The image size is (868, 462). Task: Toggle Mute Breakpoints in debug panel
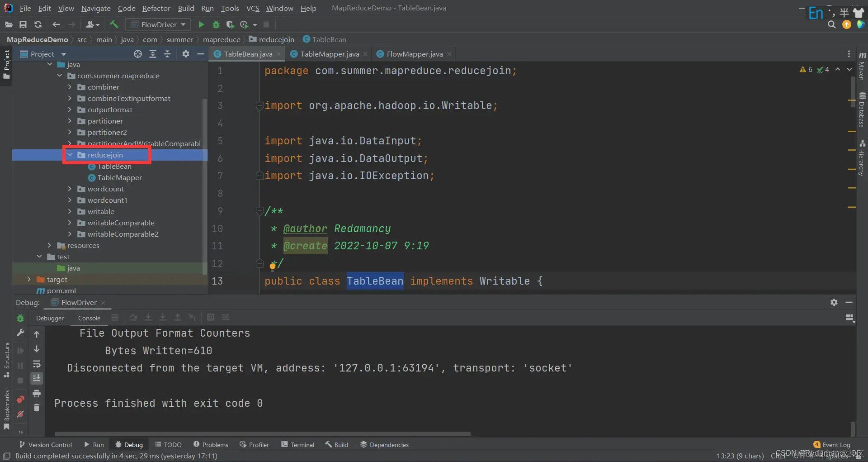[x=20, y=414]
